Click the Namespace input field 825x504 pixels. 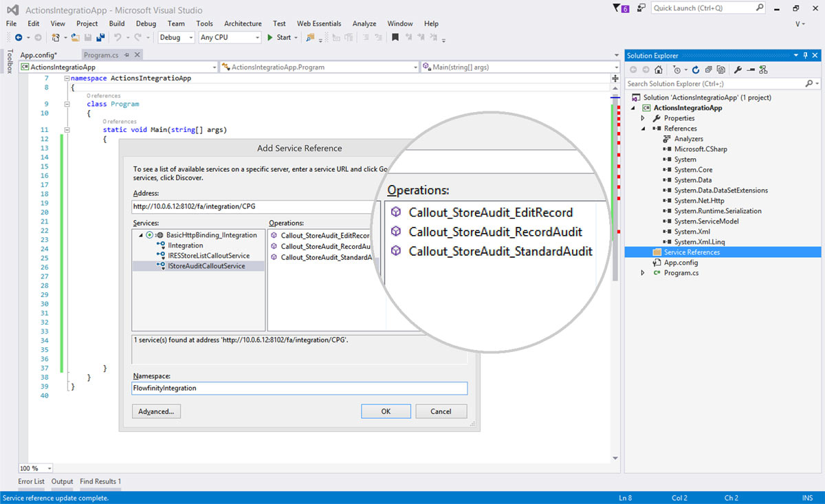point(299,388)
